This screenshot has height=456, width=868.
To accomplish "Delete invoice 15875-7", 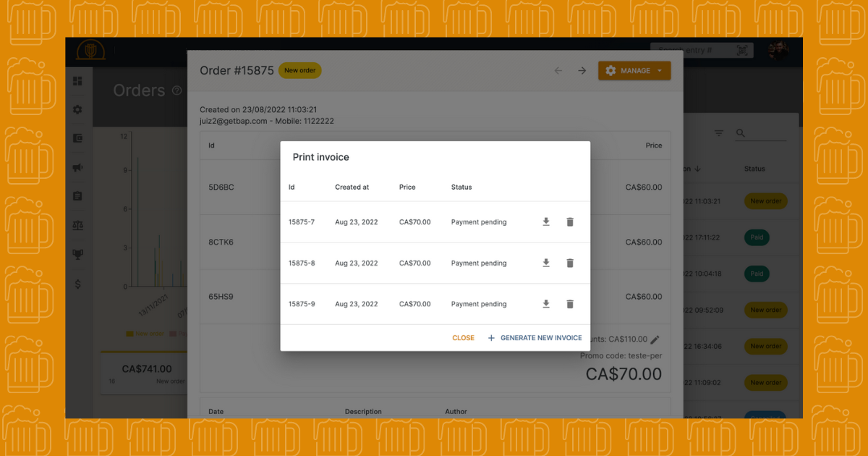I will coord(570,222).
